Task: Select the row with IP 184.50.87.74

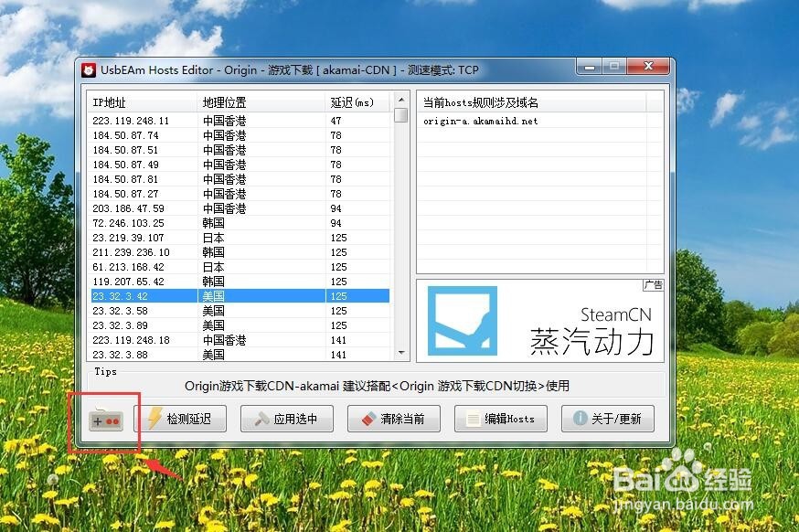Action: click(240, 135)
